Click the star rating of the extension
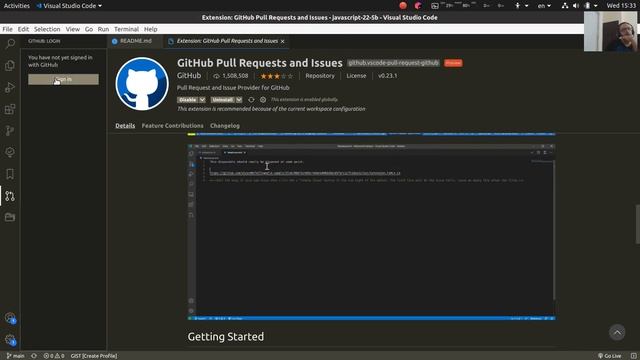 click(x=276, y=76)
